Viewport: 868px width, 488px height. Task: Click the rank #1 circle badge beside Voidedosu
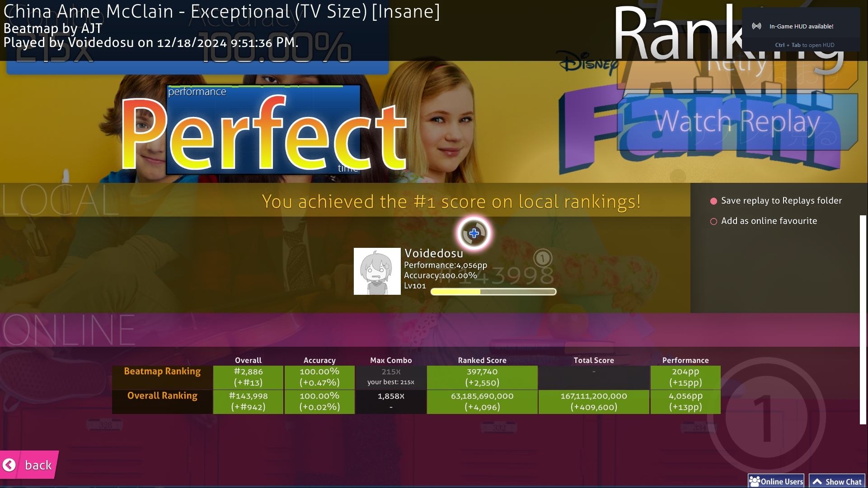pos(543,258)
